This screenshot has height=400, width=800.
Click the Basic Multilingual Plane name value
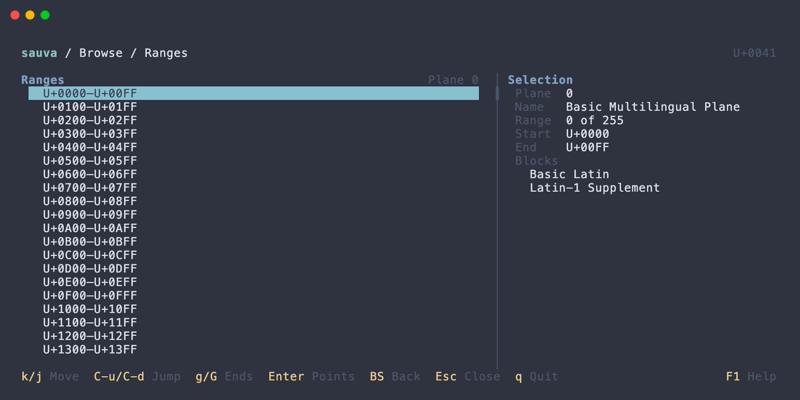coord(653,107)
